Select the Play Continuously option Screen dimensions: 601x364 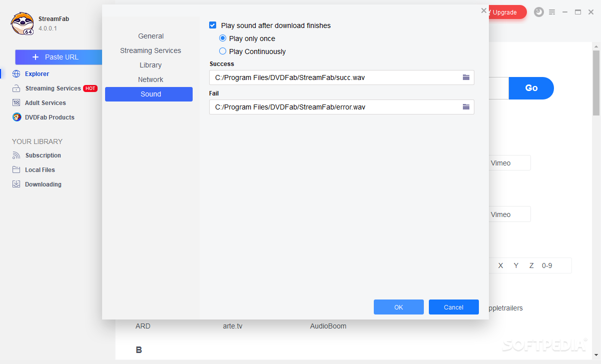point(223,51)
